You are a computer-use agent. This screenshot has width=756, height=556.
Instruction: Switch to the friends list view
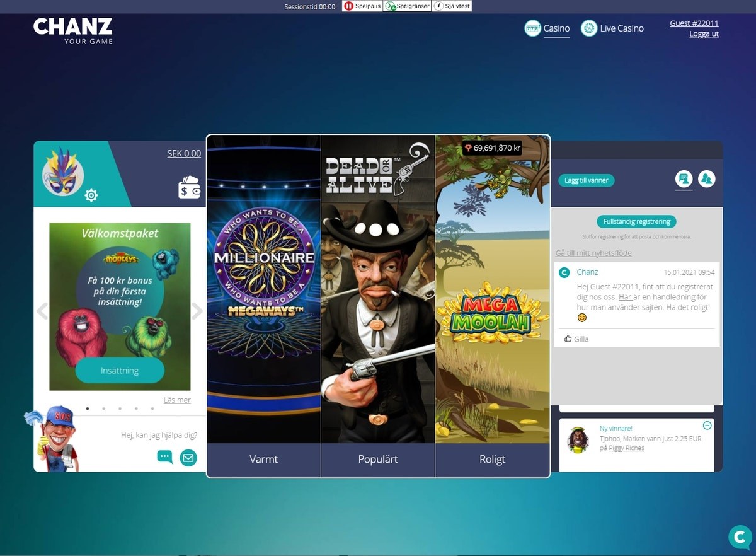click(x=707, y=179)
